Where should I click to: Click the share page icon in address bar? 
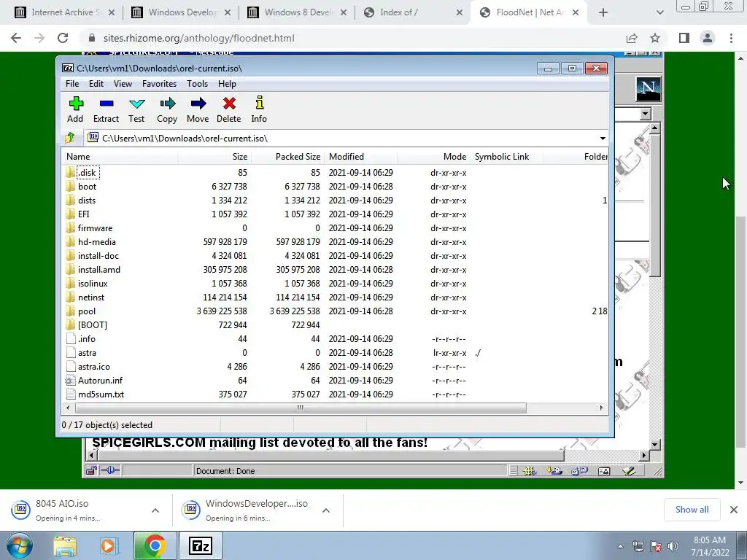[632, 38]
